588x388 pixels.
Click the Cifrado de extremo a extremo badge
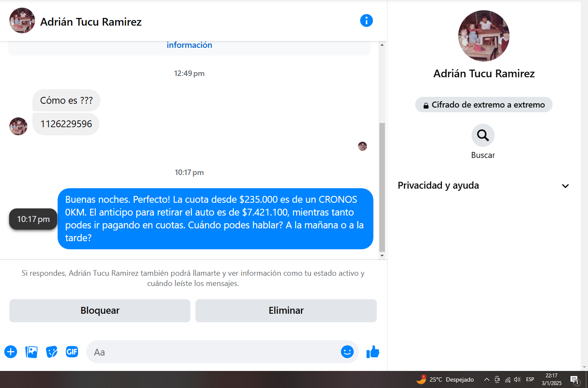[483, 105]
